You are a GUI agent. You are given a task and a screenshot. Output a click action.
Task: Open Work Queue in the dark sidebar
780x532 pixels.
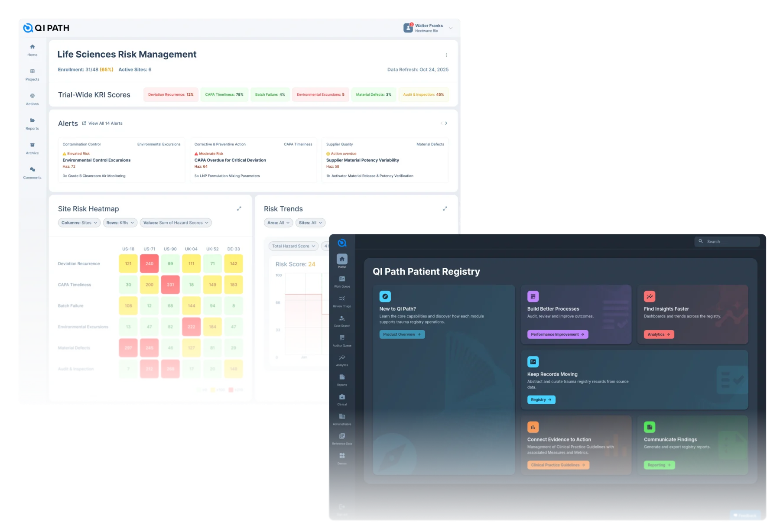(342, 282)
